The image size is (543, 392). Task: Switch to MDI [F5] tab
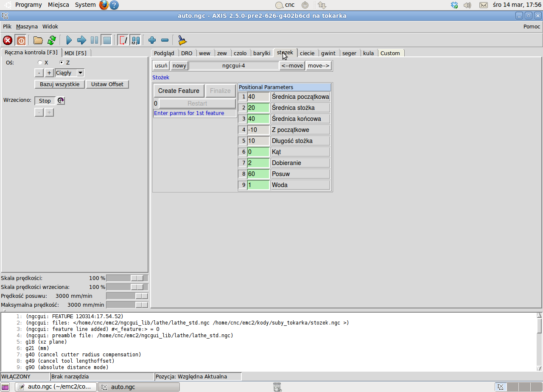(x=76, y=53)
